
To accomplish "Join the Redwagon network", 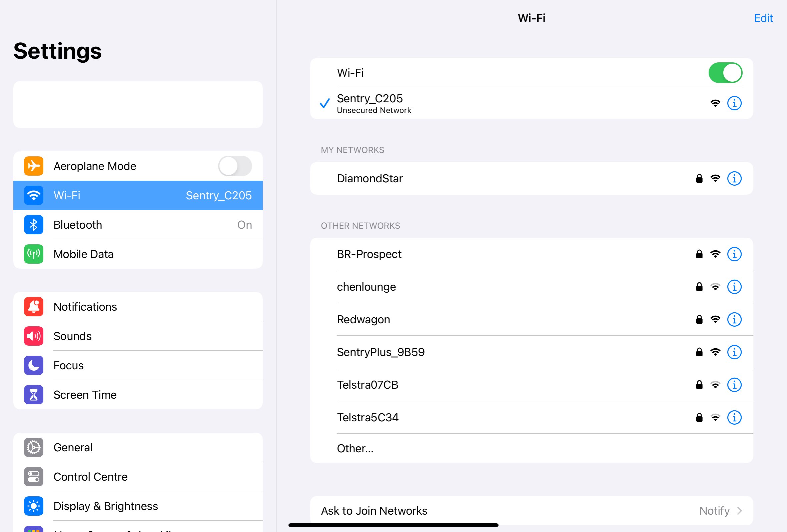I will point(363,319).
